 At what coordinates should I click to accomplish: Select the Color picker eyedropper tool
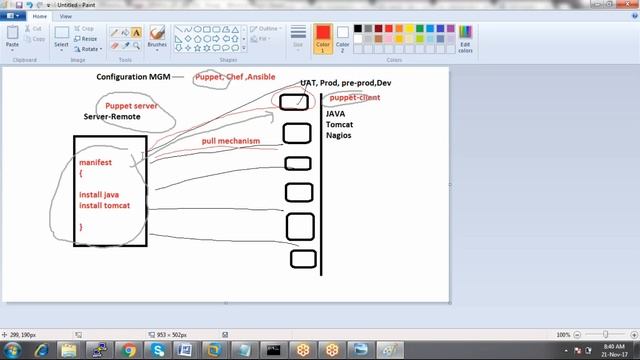point(126,45)
